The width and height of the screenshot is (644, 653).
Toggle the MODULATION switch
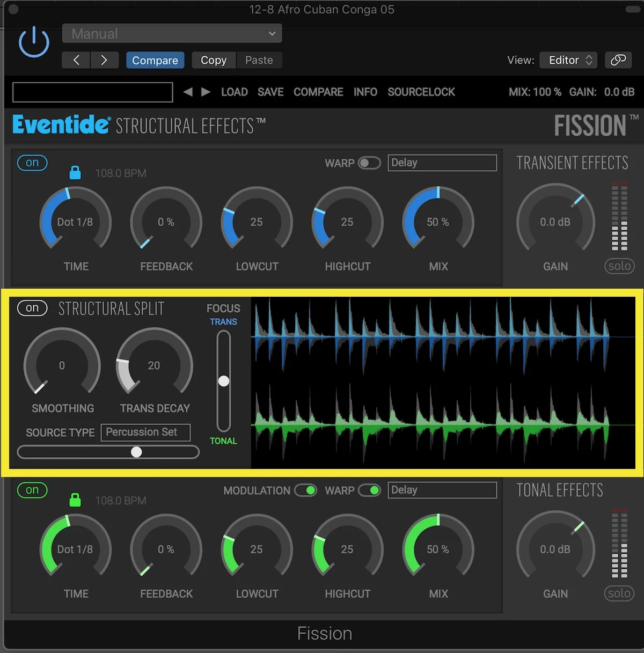click(x=305, y=490)
